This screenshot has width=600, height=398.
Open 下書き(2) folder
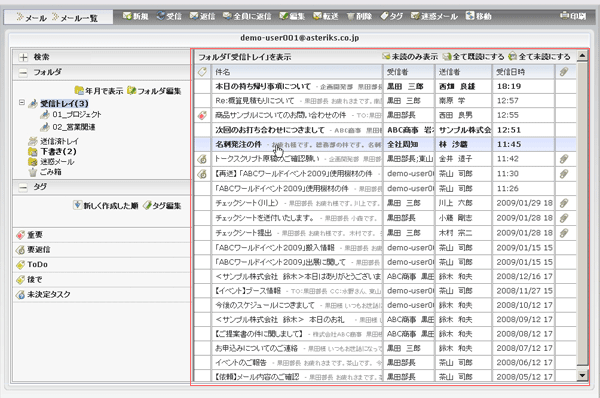[52, 152]
